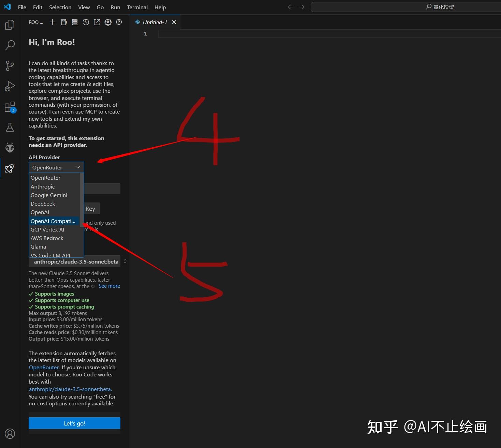Pop Roo out into an editor tab
Viewport: 501px width, 448px height.
pyautogui.click(x=97, y=22)
